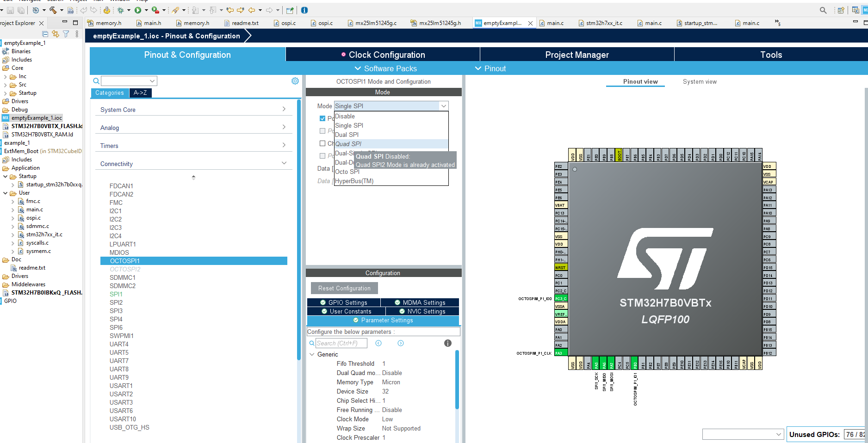Switch to the Clock Configuration tab
868x443 pixels.
(x=383, y=54)
